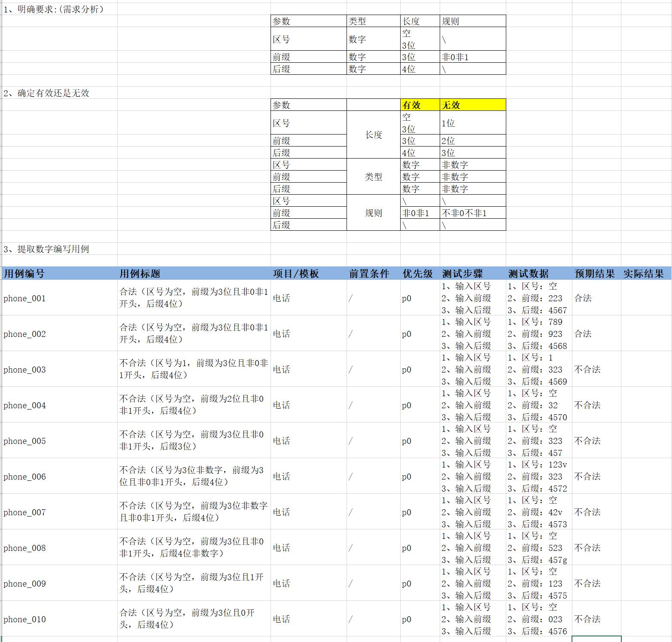Click the "测试步骤" column header cell
The width and height of the screenshot is (672, 642).
click(x=473, y=273)
